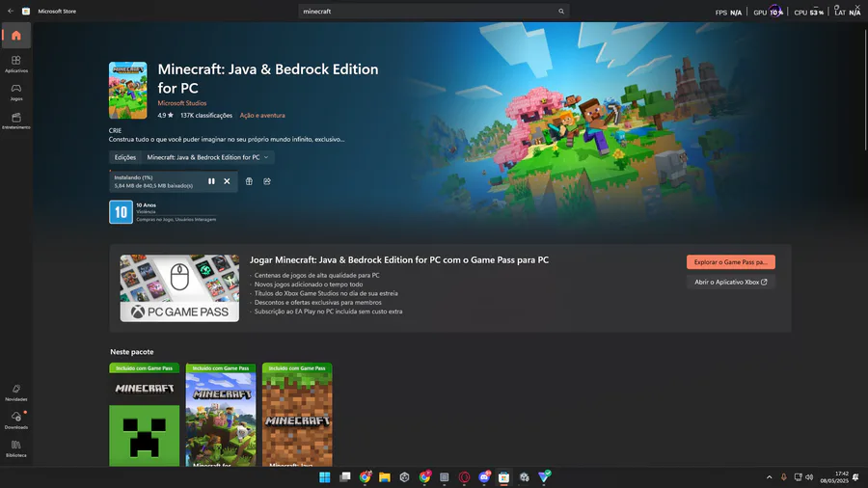The height and width of the screenshot is (488, 868).
Task: Click the PC Game Pass banner image
Action: [180, 288]
